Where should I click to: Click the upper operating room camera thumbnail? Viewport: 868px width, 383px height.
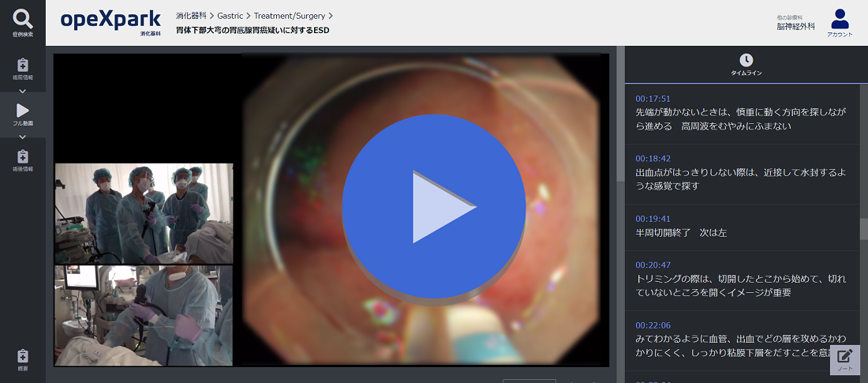144,213
